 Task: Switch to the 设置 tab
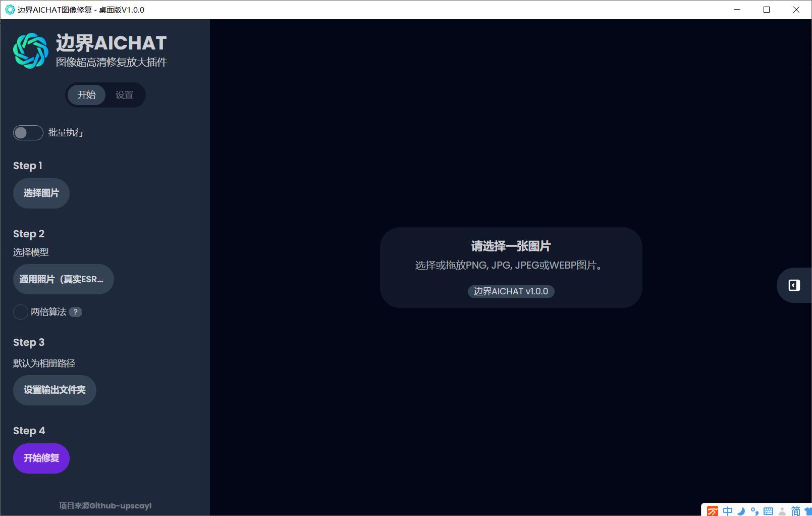click(124, 95)
